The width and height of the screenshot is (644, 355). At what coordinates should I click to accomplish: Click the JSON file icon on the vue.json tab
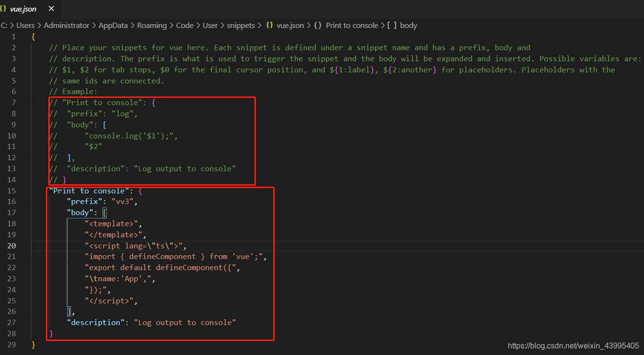tap(3, 9)
